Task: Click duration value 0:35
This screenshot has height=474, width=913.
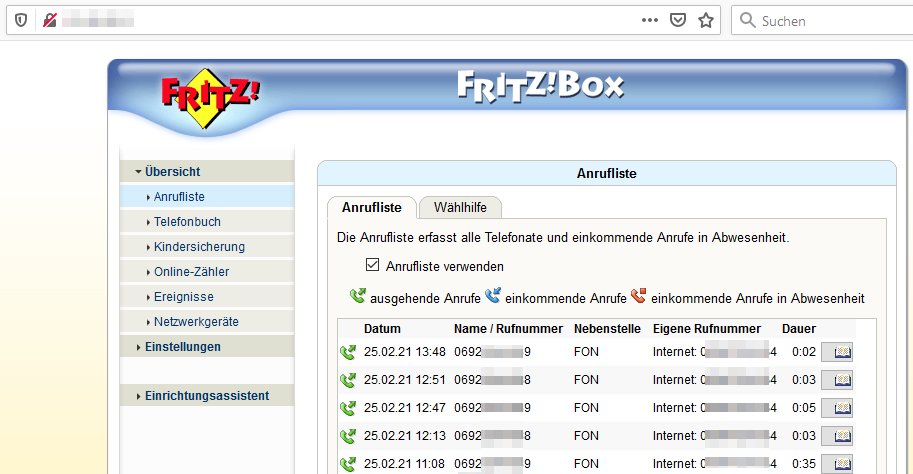Action: [804, 464]
